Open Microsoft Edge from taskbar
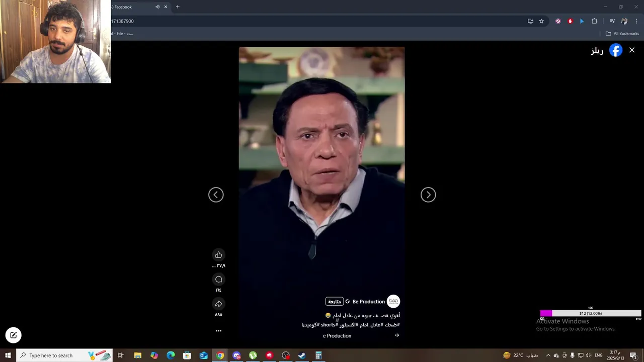The image size is (644, 362). (x=171, y=355)
